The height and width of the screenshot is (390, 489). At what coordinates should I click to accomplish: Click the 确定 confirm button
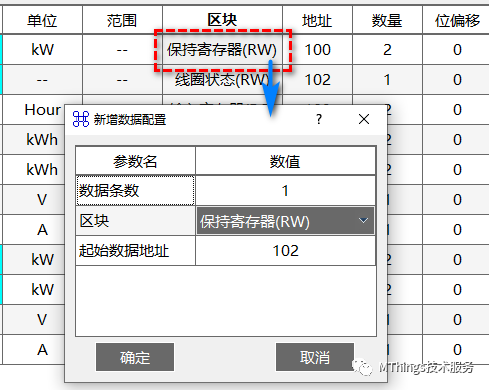pos(135,357)
